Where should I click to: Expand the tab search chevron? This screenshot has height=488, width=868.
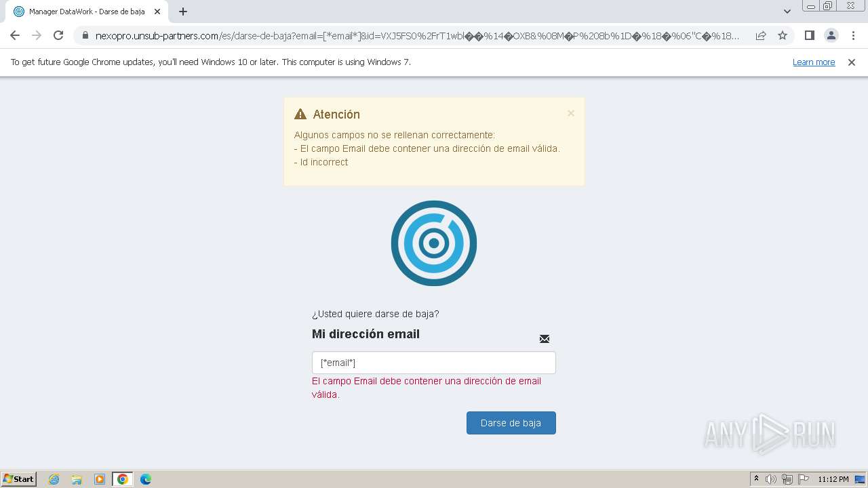click(x=787, y=12)
